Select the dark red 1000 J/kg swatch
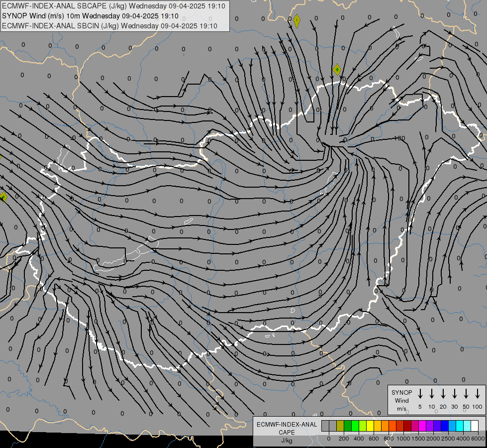The width and height of the screenshot is (487, 448). coord(407,426)
